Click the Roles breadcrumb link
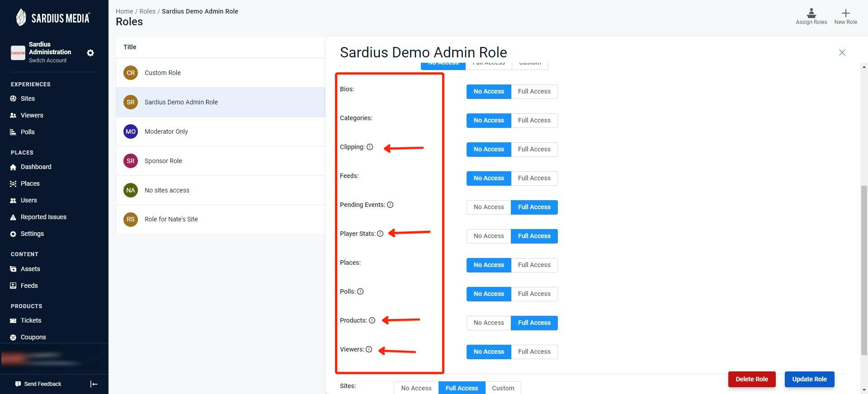This screenshot has height=394, width=868. (x=147, y=11)
